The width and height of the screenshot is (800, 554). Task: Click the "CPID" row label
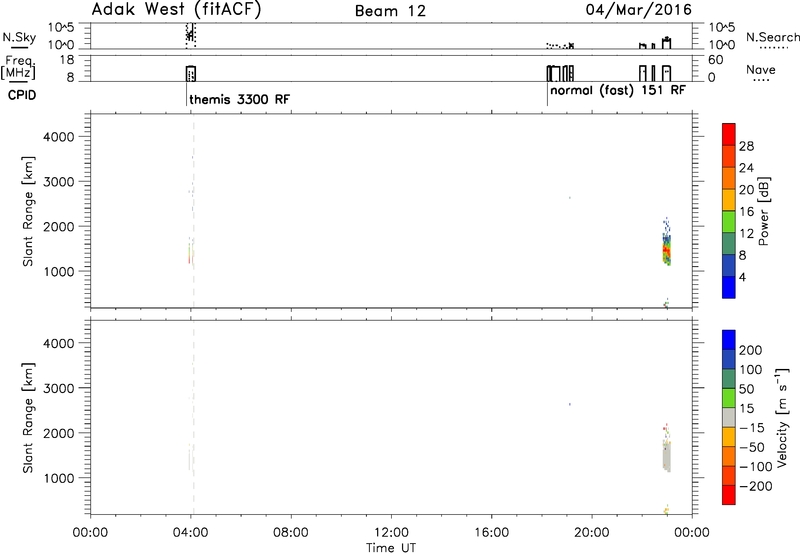pos(22,95)
